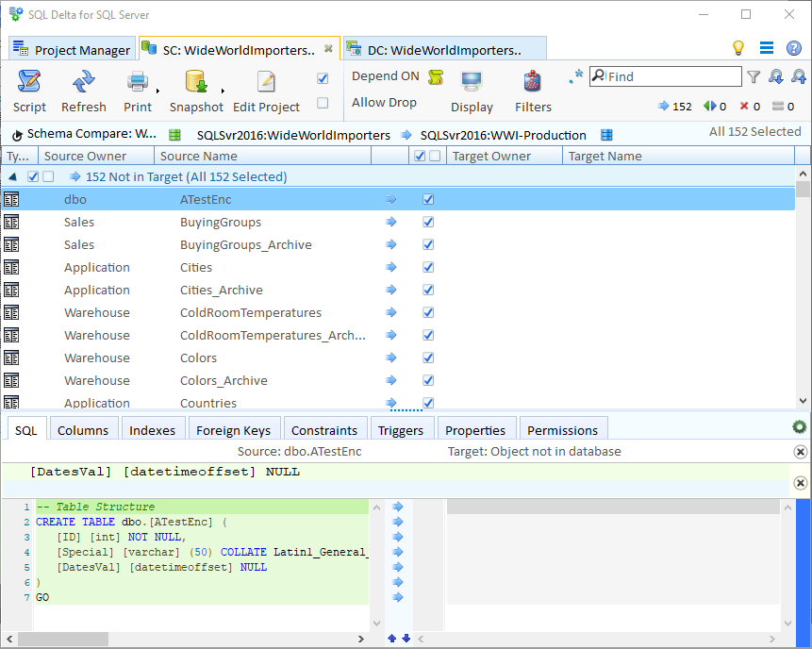Screen dimensions: 812x649
Task: Open the Constraints tab
Action: (x=324, y=430)
